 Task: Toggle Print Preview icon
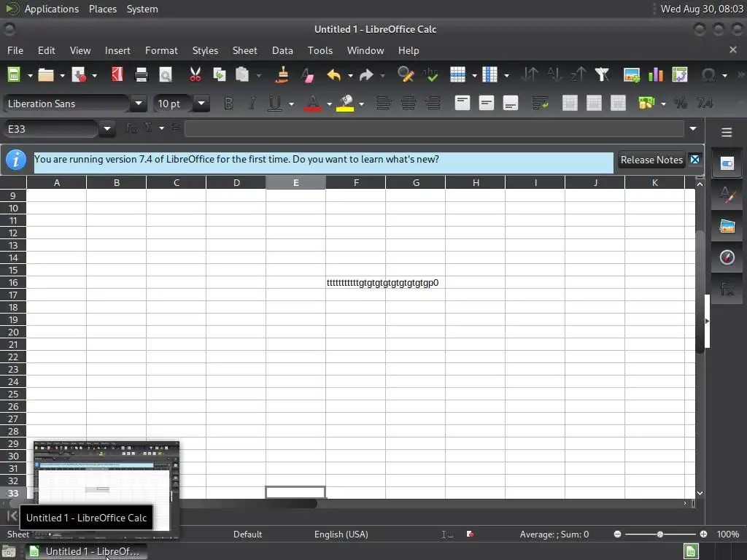tap(166, 75)
